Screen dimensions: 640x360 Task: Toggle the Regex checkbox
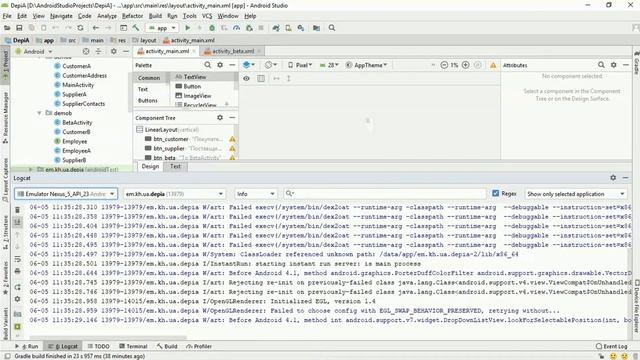click(496, 193)
